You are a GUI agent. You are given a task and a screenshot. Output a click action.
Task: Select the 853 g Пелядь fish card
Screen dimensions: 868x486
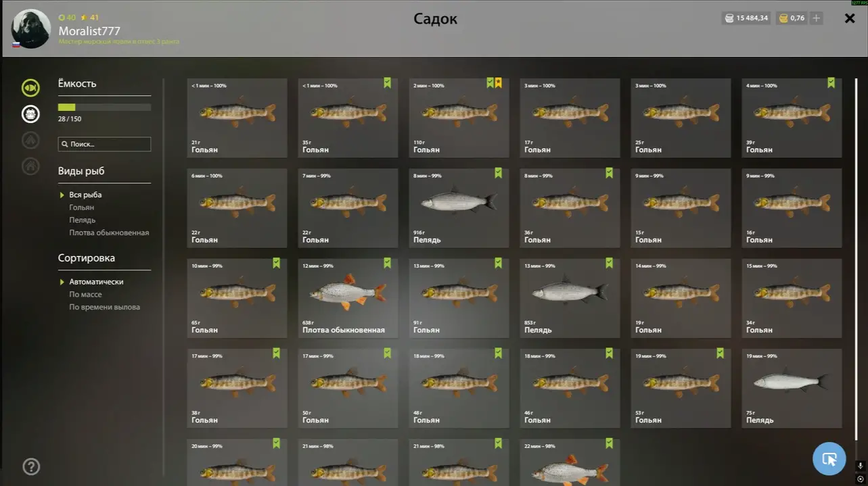[570, 298]
